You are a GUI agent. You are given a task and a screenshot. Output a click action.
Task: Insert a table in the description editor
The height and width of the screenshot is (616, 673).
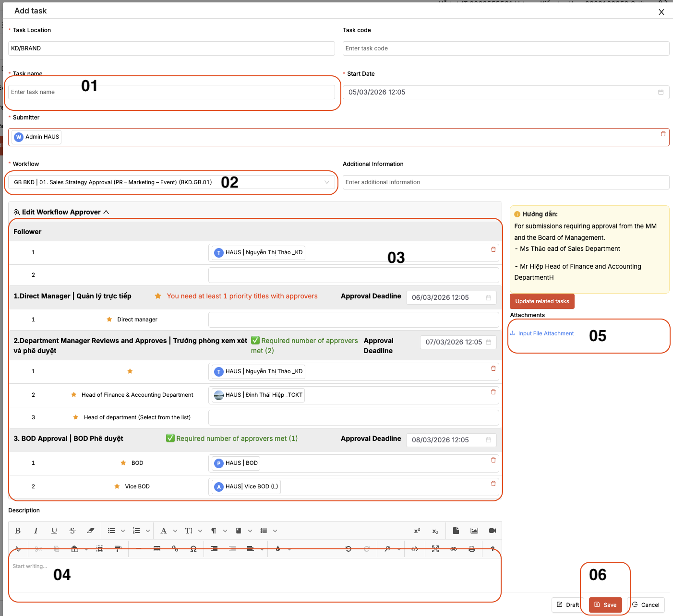click(x=157, y=548)
